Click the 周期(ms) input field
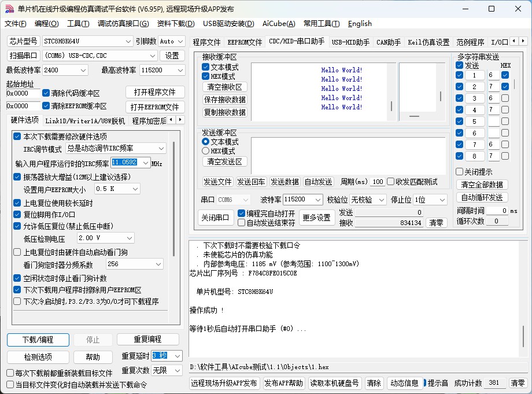Screen dimensions: 532x394 (378, 182)
